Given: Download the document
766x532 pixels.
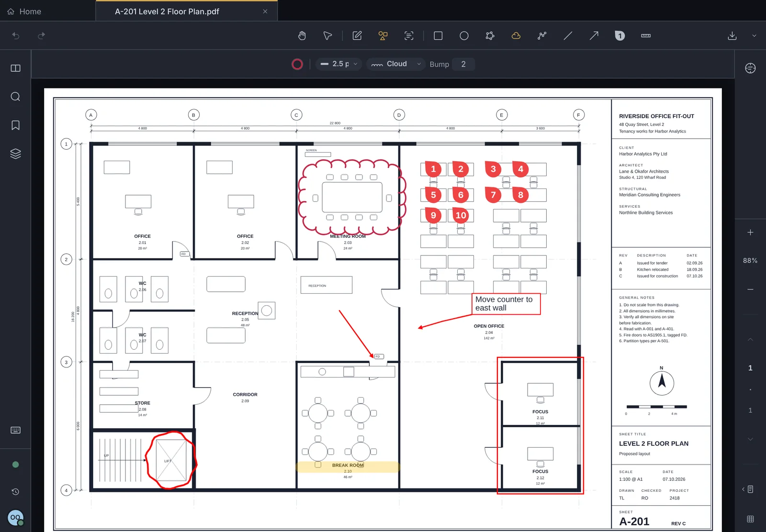Looking at the screenshot, I should 732,36.
